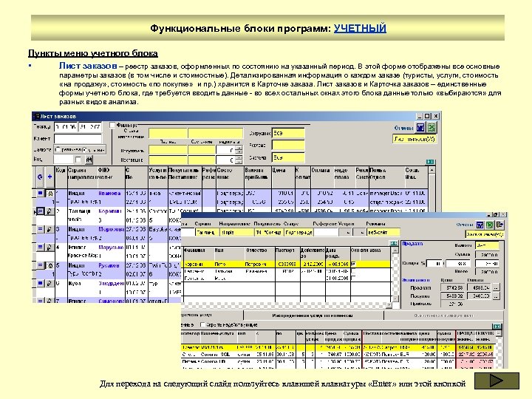Toggle the checkbox in the second tourist row
The width and height of the screenshot is (532, 399).
353,271
